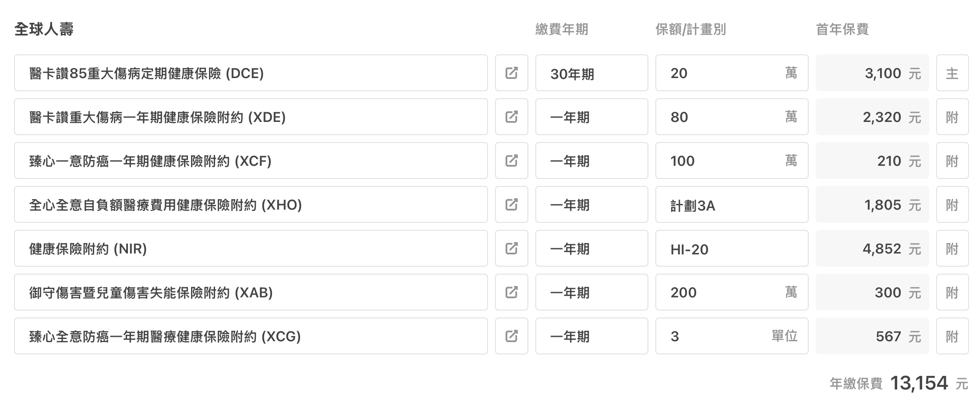This screenshot has width=980, height=400.
Task: Edit the 100 萬 coverage amount for XCF
Action: pyautogui.click(x=732, y=161)
